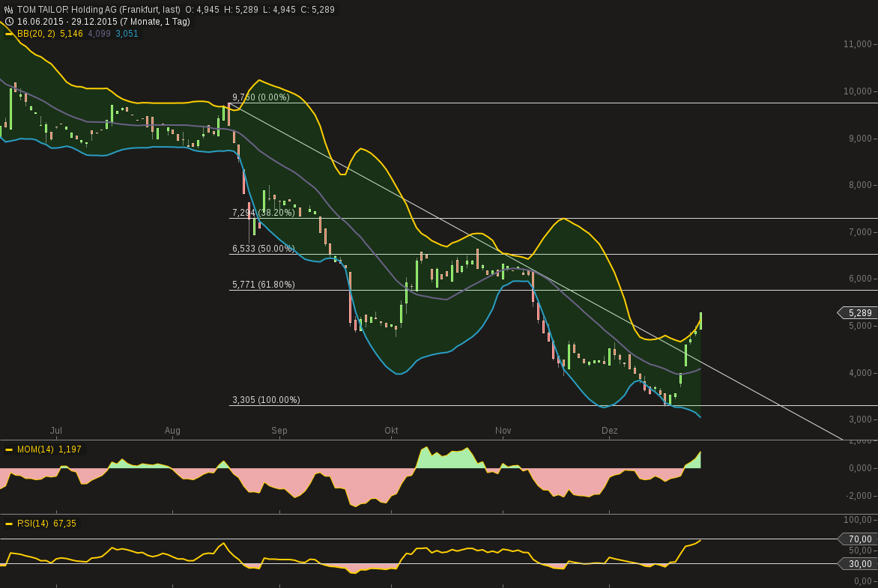Click the Nov month label on time axis
Screen dimensions: 878x588
(503, 431)
